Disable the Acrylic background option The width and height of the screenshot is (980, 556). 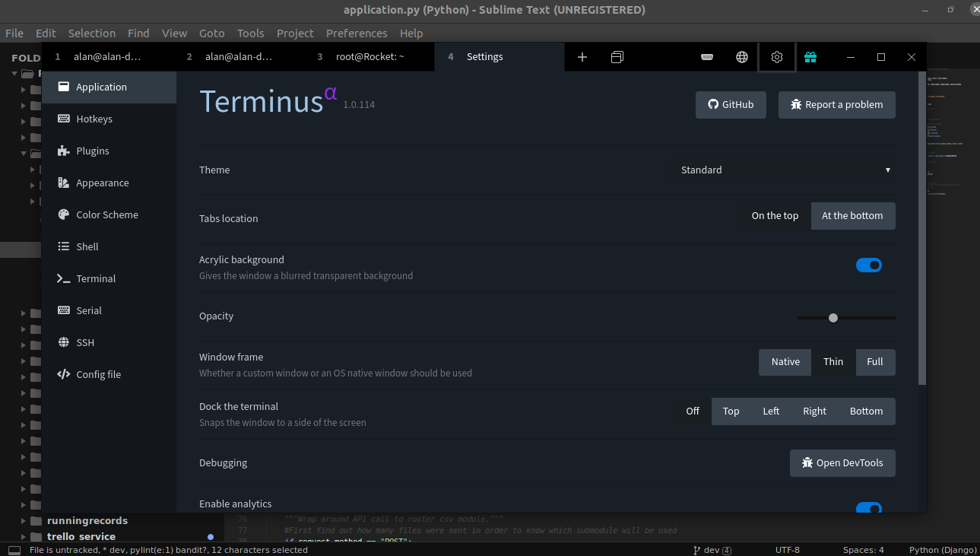click(869, 265)
